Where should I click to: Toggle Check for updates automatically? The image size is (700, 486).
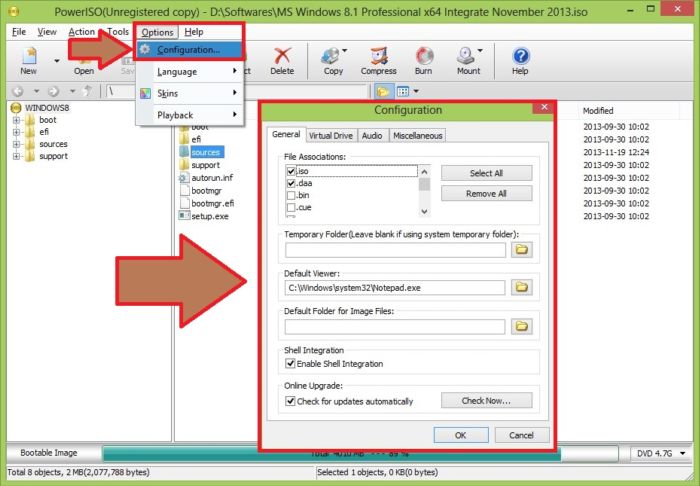(291, 401)
